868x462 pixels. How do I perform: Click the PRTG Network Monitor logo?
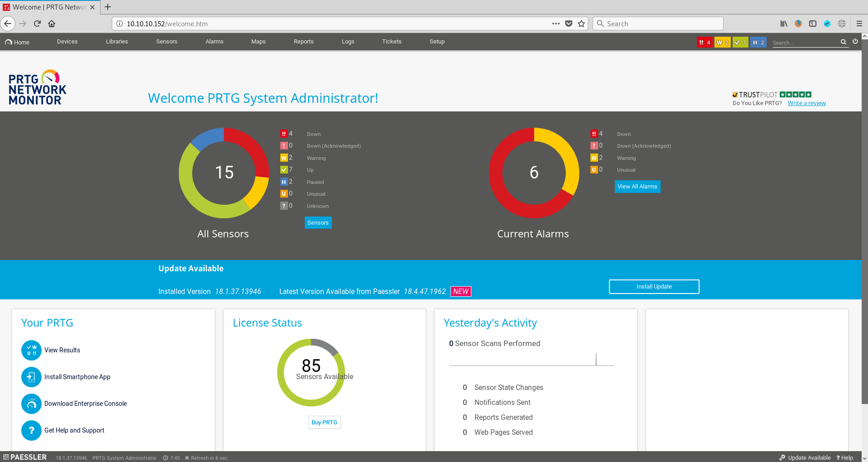click(x=38, y=87)
